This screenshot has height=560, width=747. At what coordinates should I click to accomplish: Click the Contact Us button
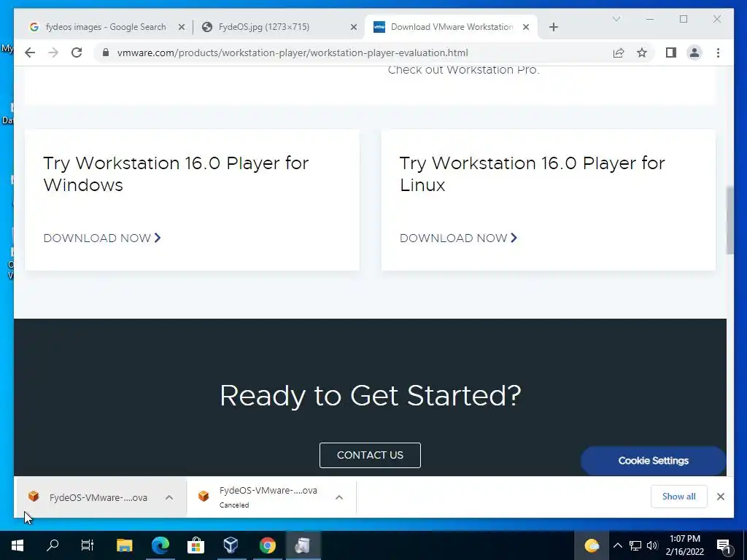(x=370, y=455)
